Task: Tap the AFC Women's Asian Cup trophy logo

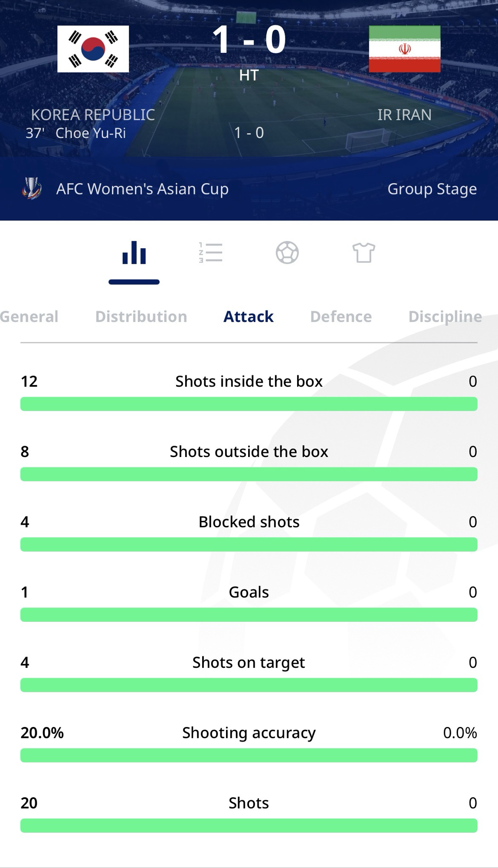Action: pyautogui.click(x=32, y=189)
